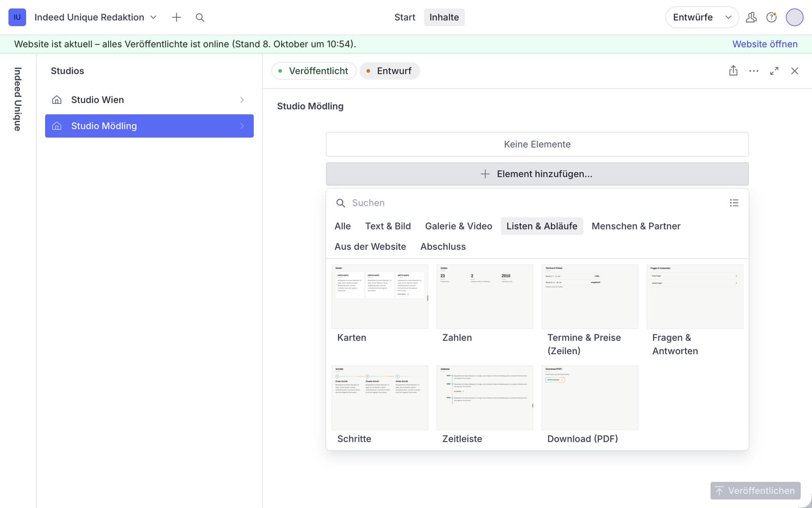This screenshot has width=812, height=508.
Task: Switch to the Start tab
Action: 404,17
